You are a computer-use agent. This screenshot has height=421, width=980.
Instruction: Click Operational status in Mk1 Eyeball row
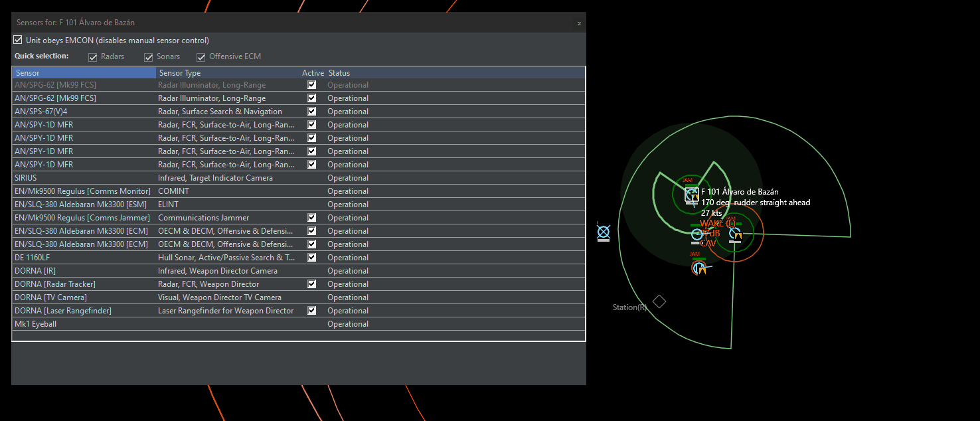click(348, 324)
